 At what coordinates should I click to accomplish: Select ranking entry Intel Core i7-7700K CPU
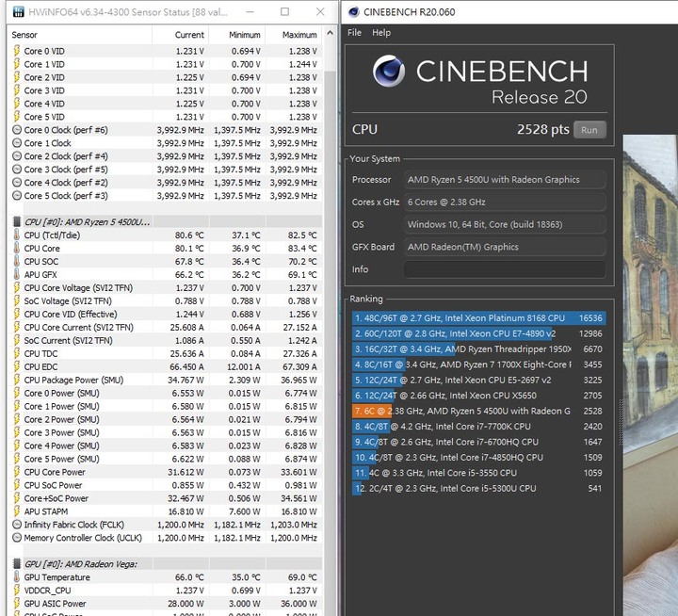click(478, 427)
